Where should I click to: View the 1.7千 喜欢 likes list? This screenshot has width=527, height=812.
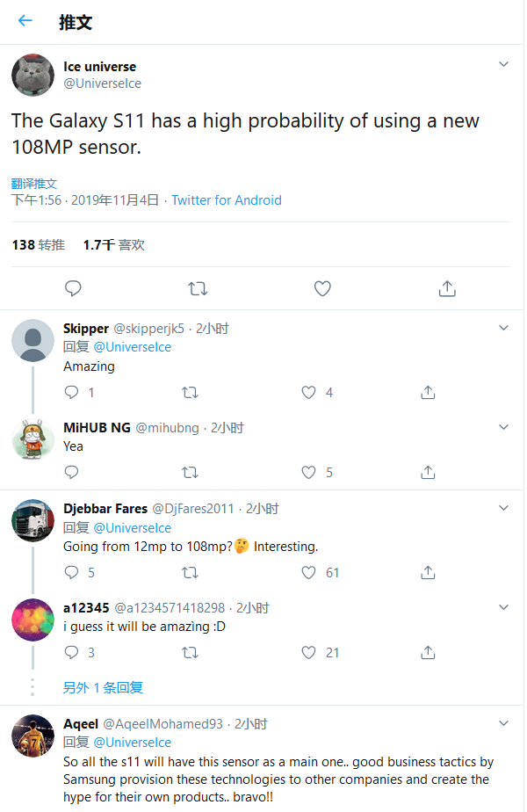[x=114, y=245]
